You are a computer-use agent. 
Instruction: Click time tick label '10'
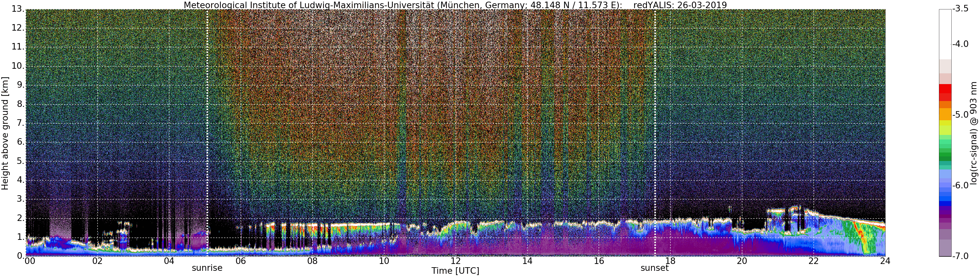384,261
